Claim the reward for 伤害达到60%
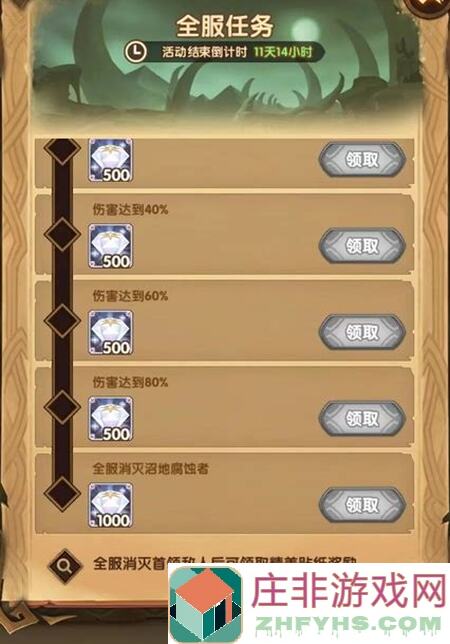The image size is (450, 644). pyautogui.click(x=362, y=332)
